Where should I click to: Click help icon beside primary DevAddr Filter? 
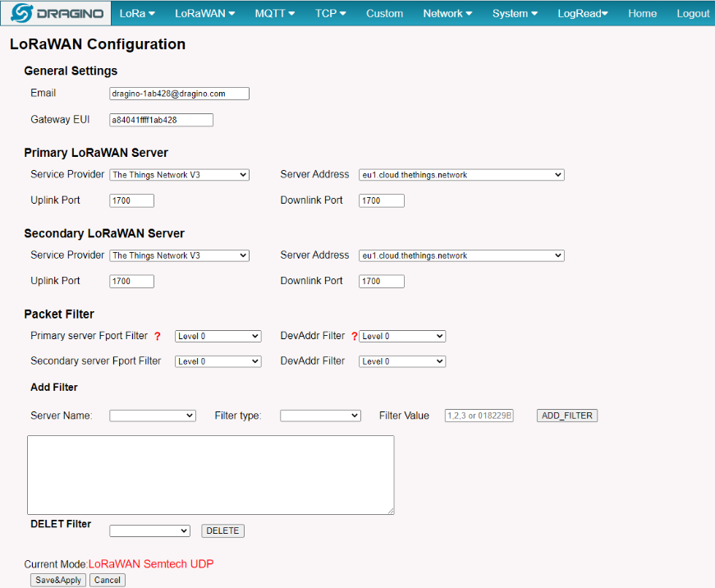tap(355, 336)
